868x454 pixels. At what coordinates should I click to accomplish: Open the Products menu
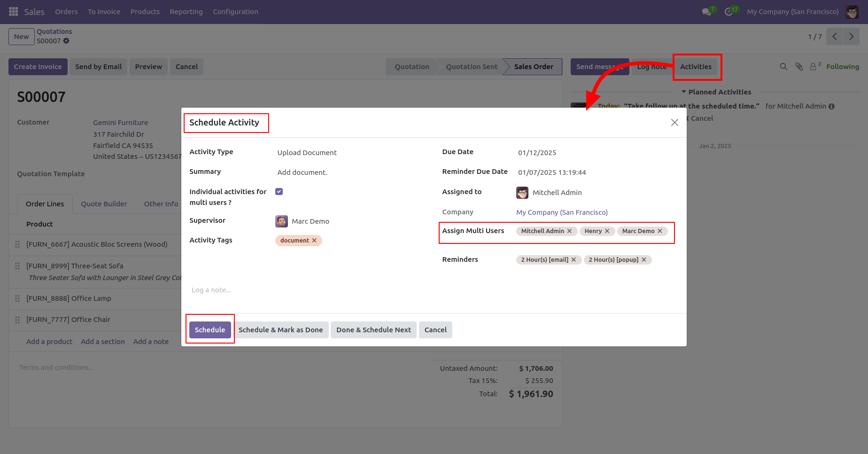pyautogui.click(x=145, y=12)
